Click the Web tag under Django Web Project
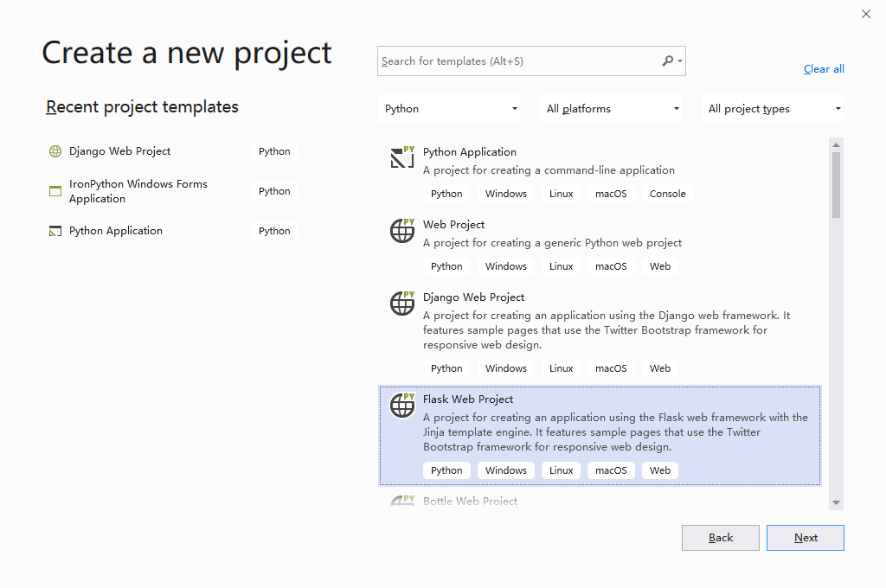Screen dimensions: 886x588 660,368
